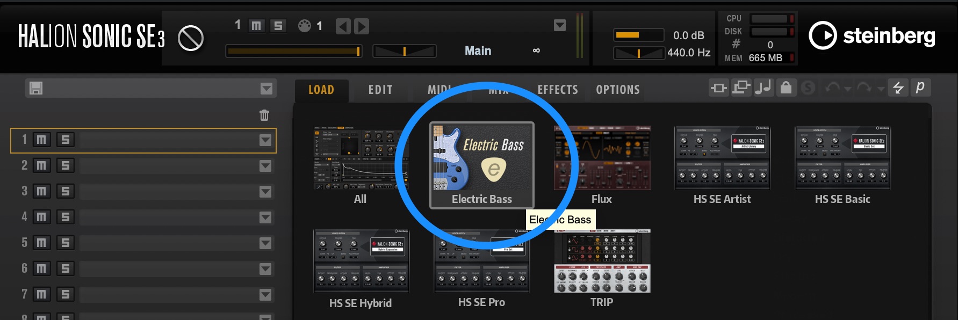
Task: Solo slot 3
Action: click(x=66, y=192)
